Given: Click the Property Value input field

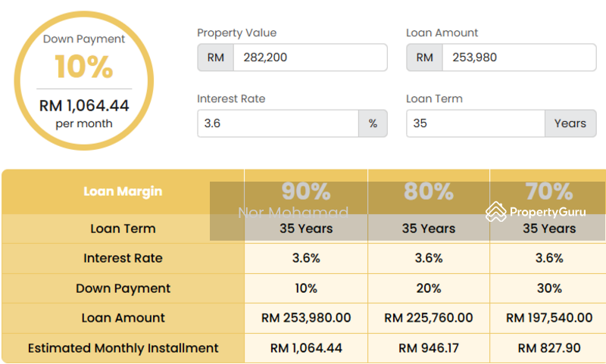Looking at the screenshot, I should click(311, 58).
